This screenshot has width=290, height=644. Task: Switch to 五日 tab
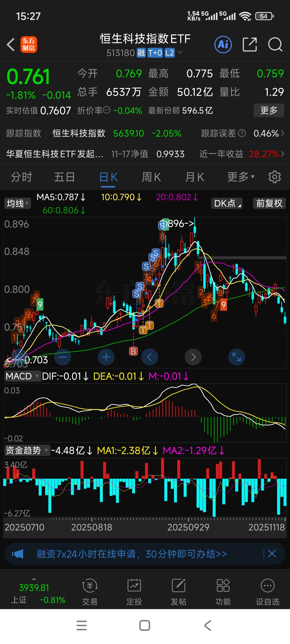click(x=64, y=177)
